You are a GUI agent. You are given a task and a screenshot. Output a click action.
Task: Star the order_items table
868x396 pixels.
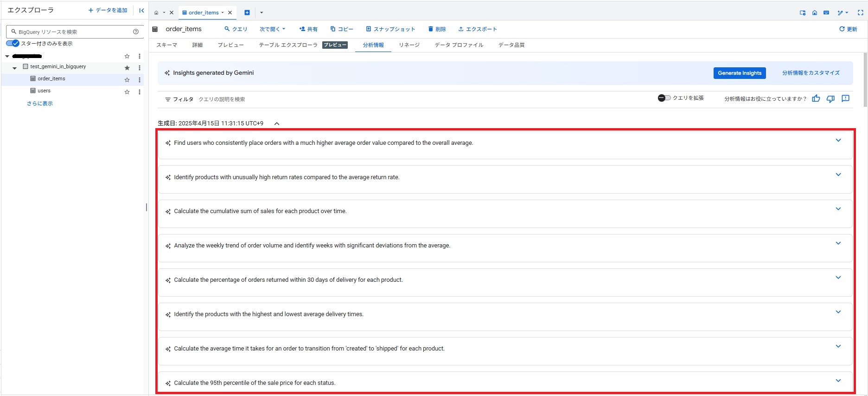point(127,80)
